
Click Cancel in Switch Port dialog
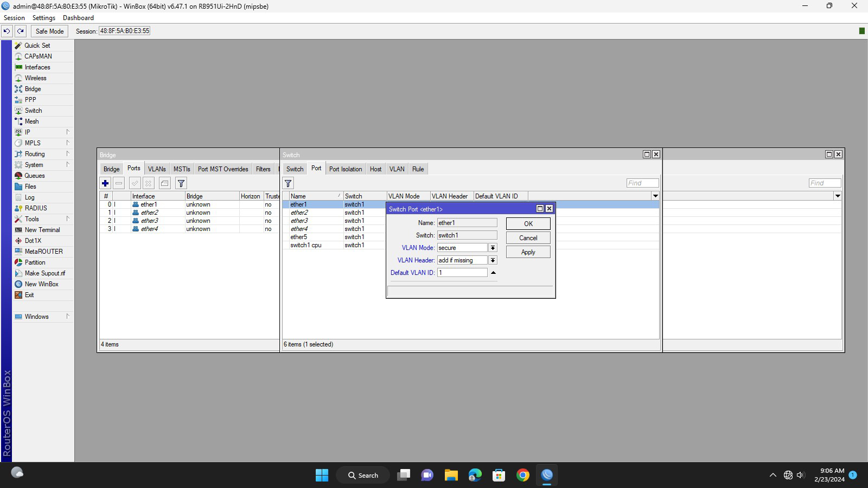[528, 237]
